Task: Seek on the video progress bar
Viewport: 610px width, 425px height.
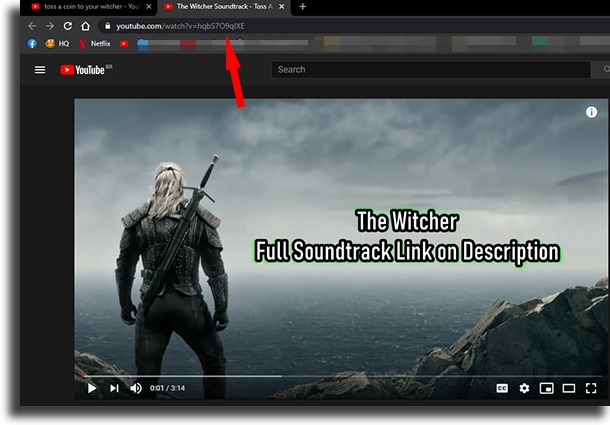Action: click(342, 376)
